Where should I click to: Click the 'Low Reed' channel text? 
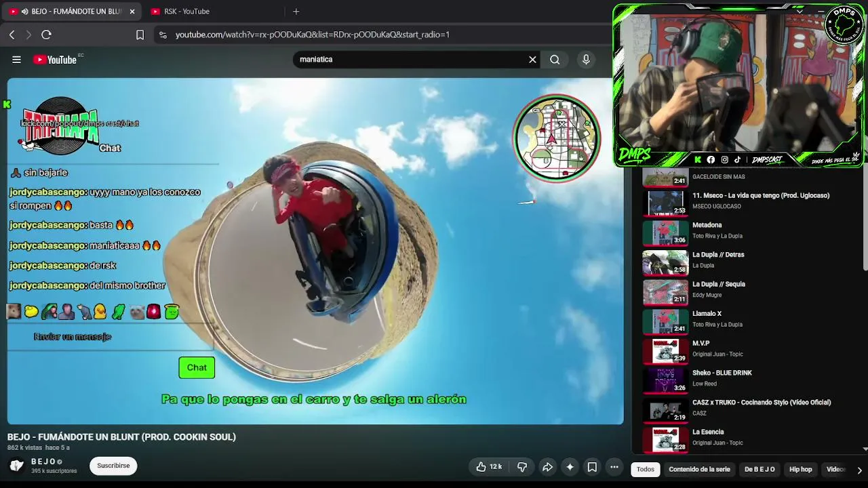point(705,384)
